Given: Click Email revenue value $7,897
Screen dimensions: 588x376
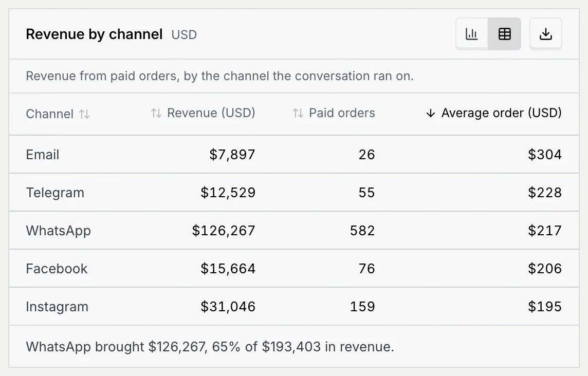Looking at the screenshot, I should click(x=232, y=155).
